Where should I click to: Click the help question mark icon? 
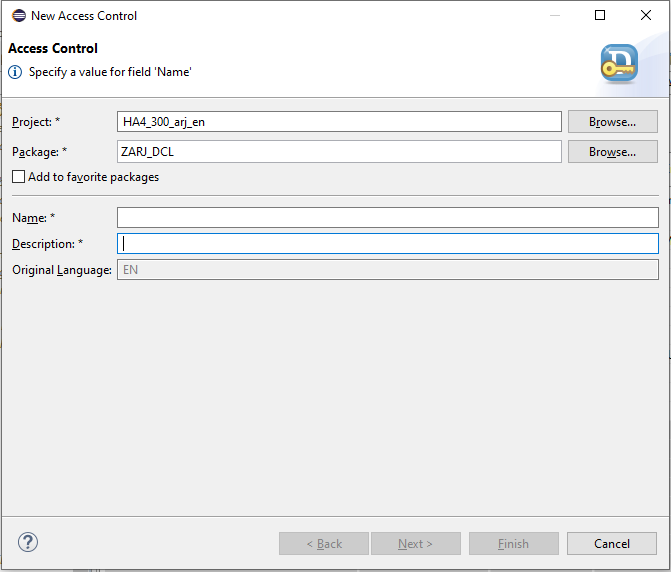pos(28,542)
